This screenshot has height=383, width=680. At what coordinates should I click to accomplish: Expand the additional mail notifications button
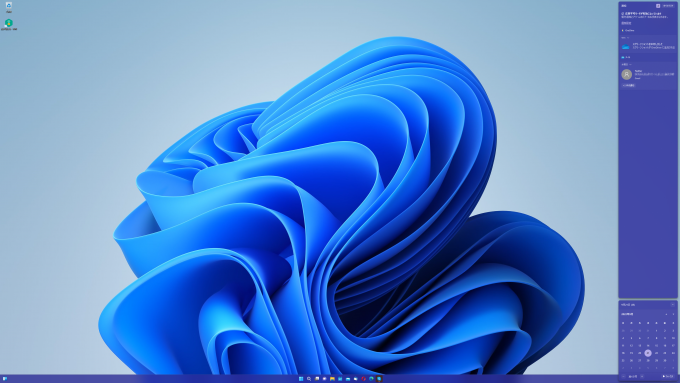[628, 85]
